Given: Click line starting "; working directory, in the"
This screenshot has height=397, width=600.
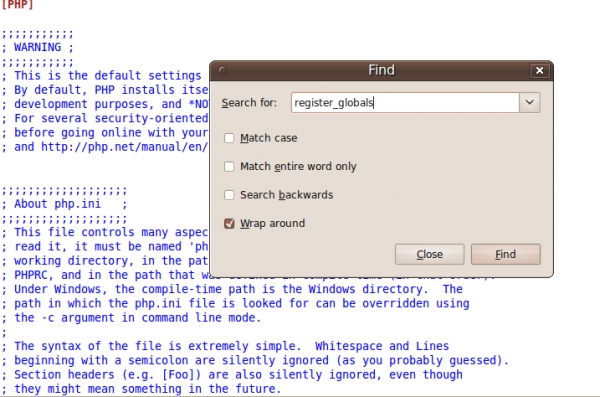Looking at the screenshot, I should tap(104, 261).
